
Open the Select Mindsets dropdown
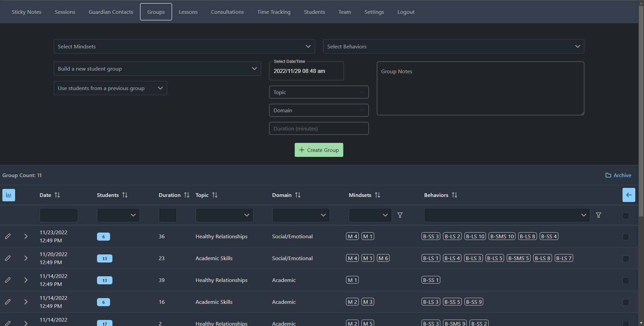click(x=184, y=46)
